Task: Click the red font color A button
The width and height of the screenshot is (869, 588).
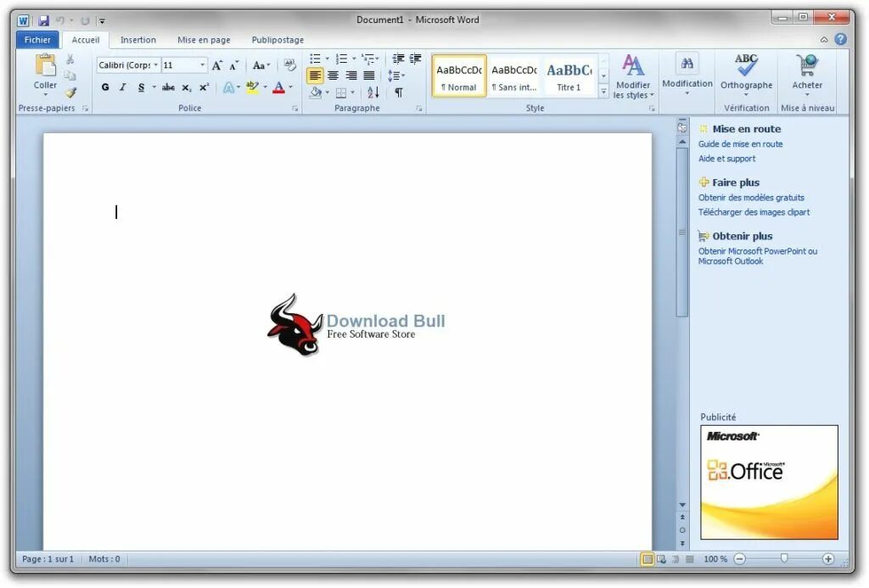Action: [278, 87]
